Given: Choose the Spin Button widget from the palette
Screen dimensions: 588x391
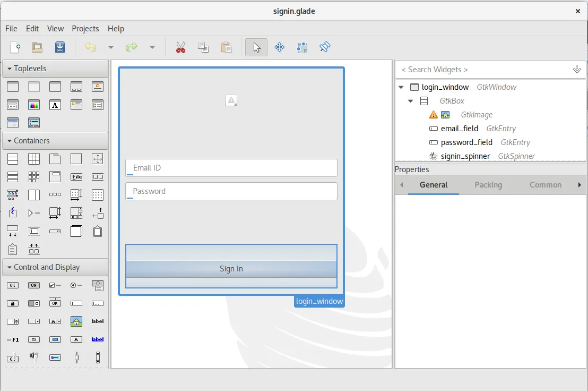Looking at the screenshot, I should pos(13,321).
